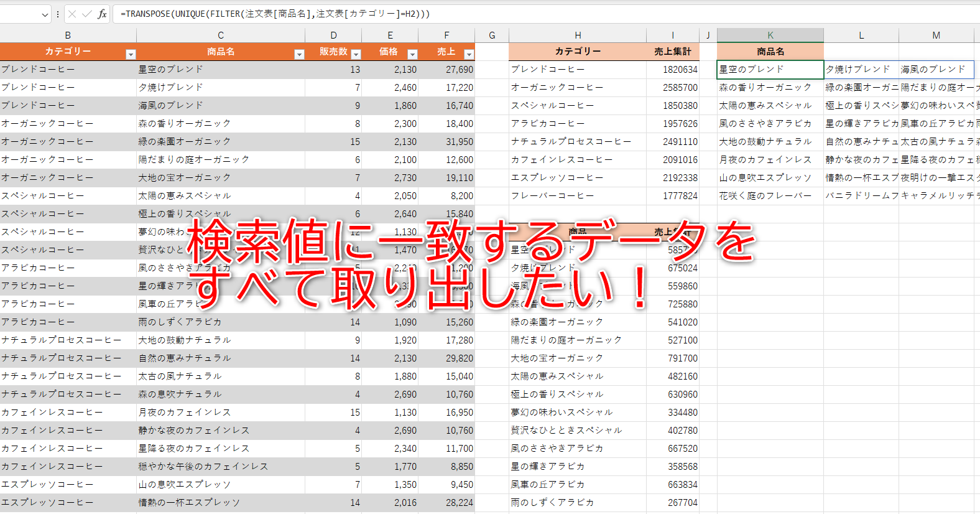Select column F header
Image resolution: width=980 pixels, height=514 pixels.
click(x=446, y=35)
